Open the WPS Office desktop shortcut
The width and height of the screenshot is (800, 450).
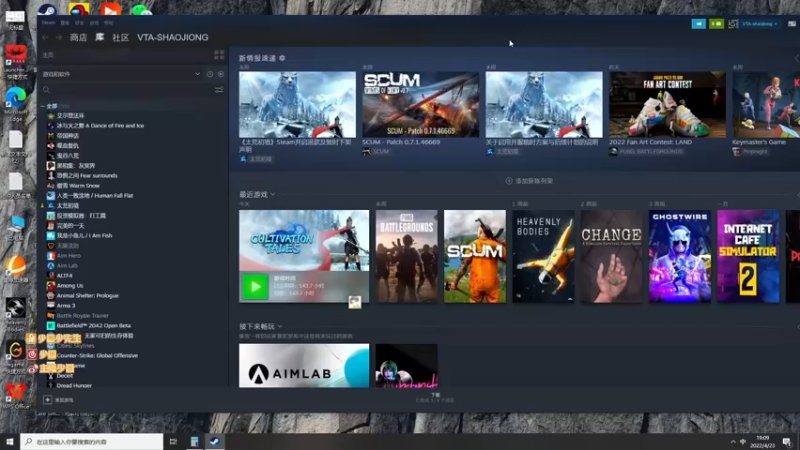16,396
